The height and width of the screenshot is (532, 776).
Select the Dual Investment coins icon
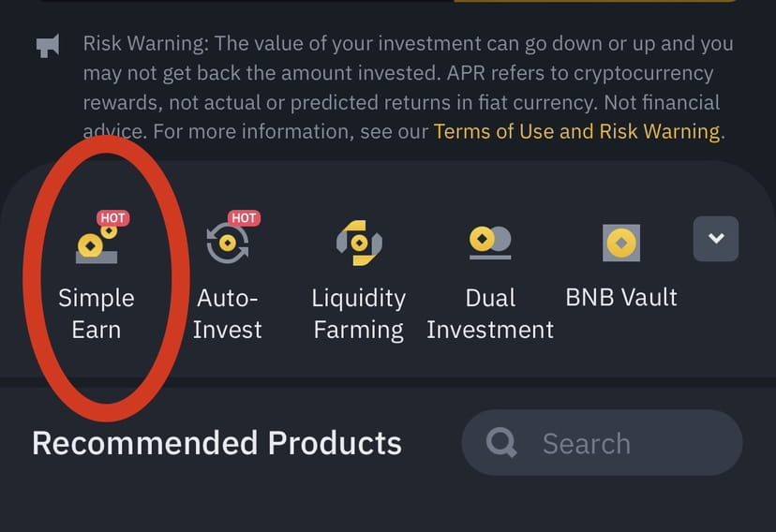[489, 242]
